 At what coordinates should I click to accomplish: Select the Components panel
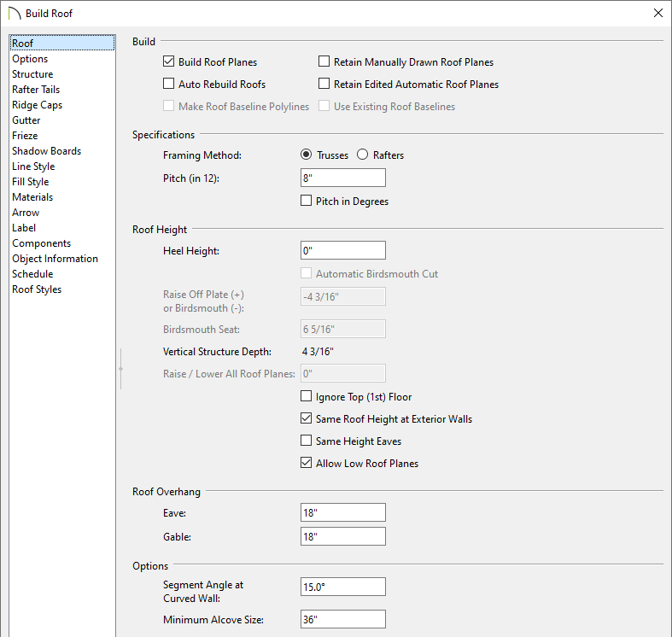42,243
